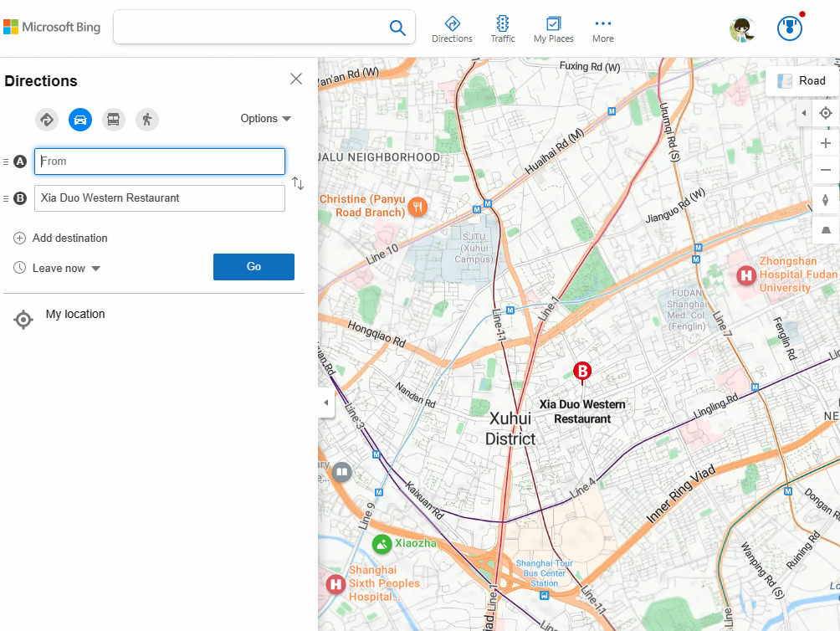Swap start and destination points

(x=298, y=184)
